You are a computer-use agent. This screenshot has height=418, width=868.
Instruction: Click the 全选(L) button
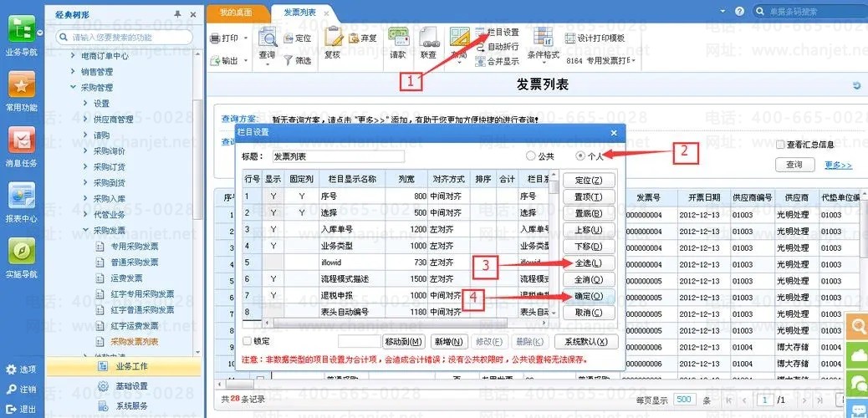589,263
